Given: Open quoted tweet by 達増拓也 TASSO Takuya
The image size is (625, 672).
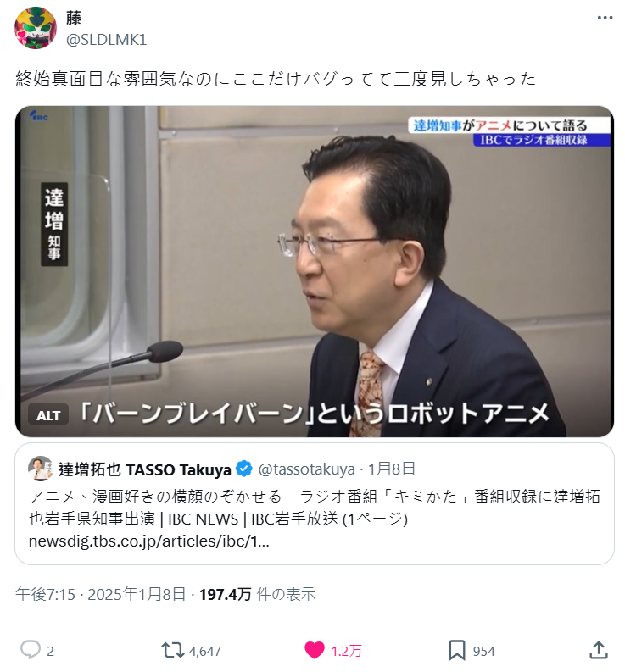Looking at the screenshot, I should 314,503.
